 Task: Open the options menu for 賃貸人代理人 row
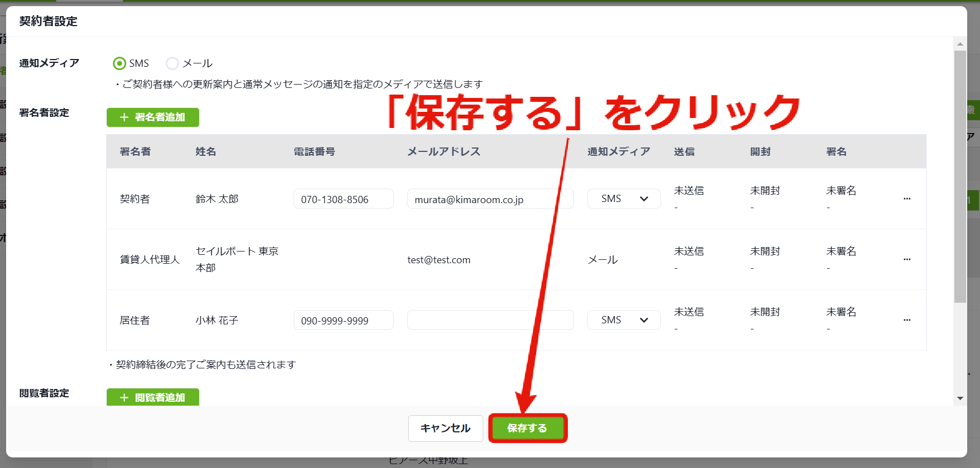[x=907, y=259]
